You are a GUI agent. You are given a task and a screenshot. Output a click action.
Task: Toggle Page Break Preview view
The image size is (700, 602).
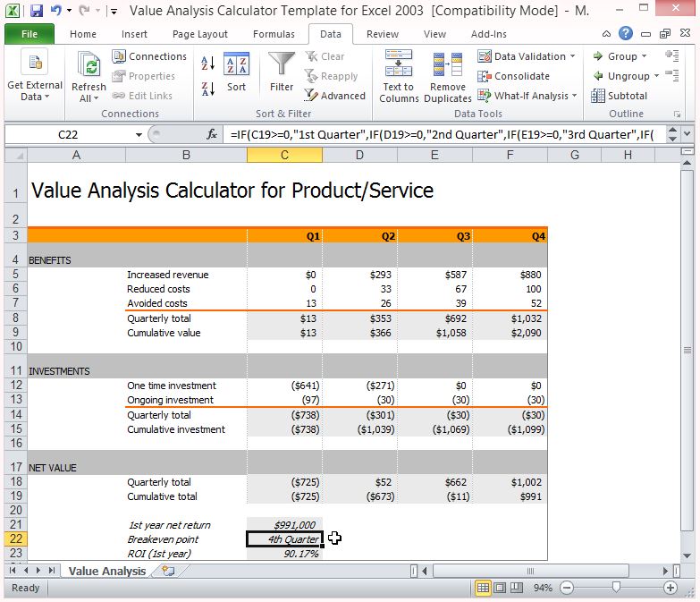(x=515, y=588)
